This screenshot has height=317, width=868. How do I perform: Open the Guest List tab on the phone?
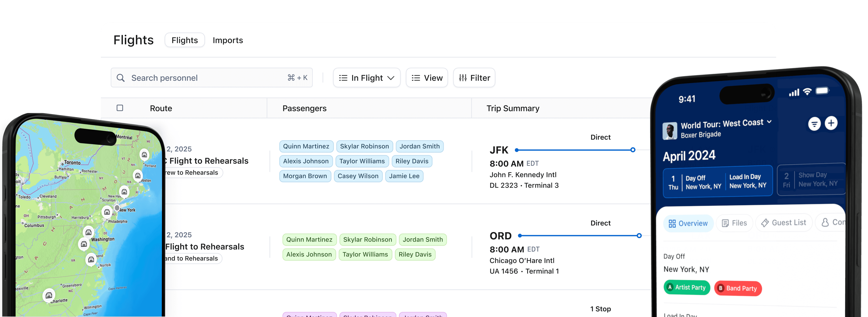[x=784, y=223]
